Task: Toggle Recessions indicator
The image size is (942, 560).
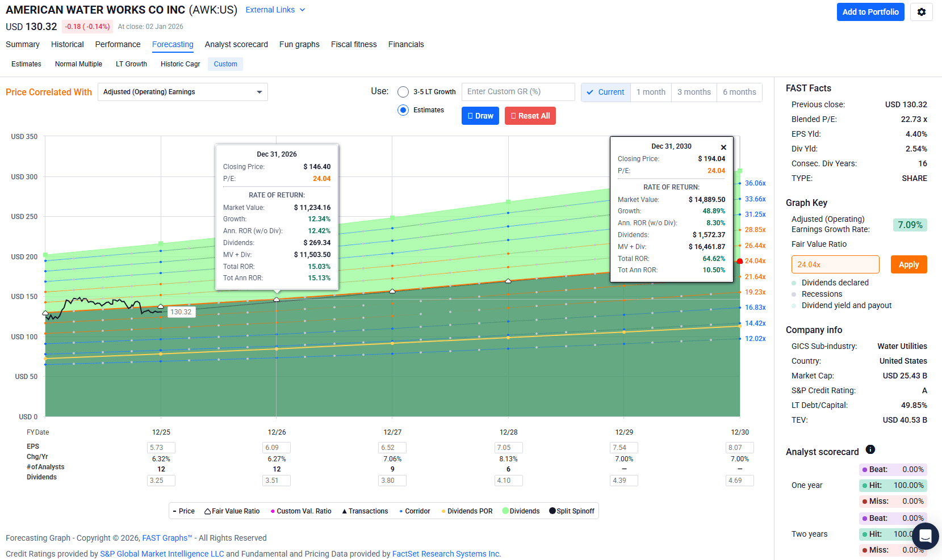Action: (794, 294)
